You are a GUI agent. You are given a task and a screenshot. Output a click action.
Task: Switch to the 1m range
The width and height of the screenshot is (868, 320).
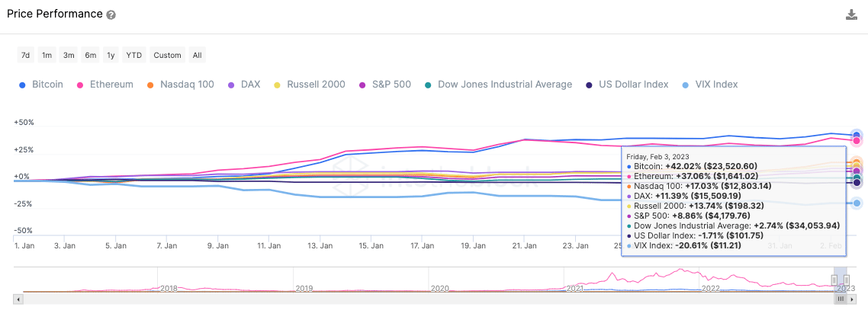point(47,55)
